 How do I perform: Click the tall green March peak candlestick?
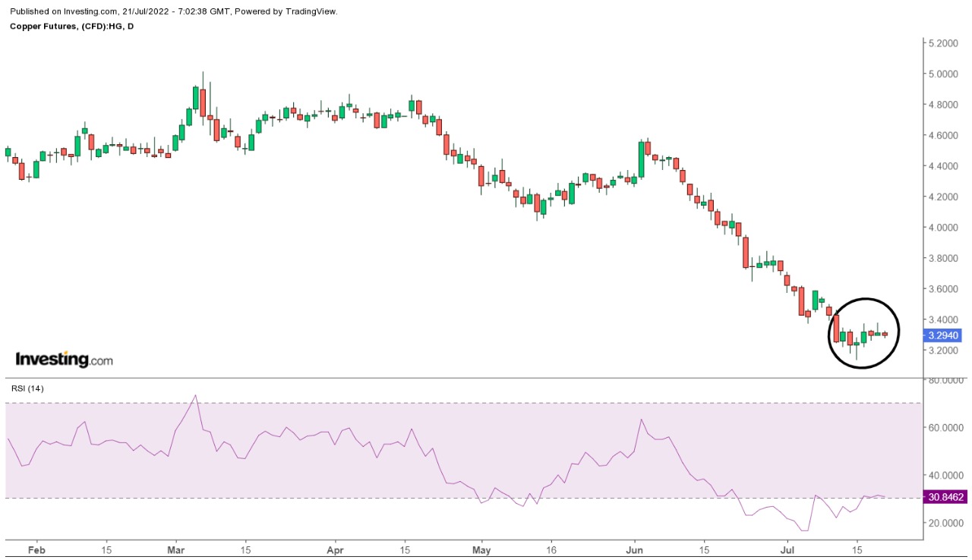tap(195, 98)
